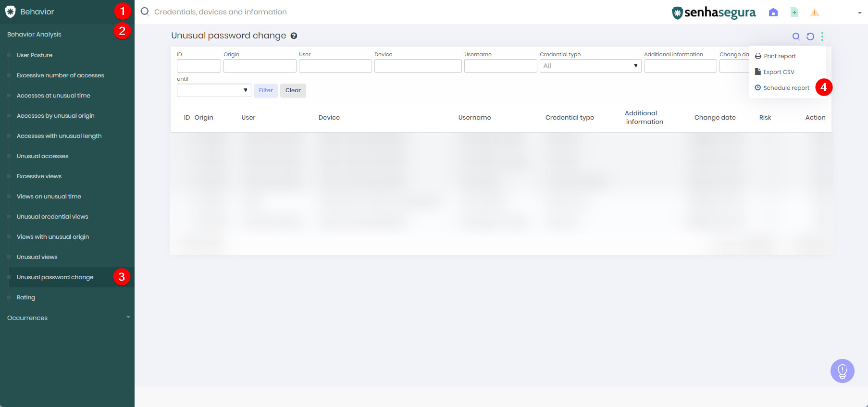868x407 pixels.
Task: Open the until date dropdown
Action: [214, 90]
